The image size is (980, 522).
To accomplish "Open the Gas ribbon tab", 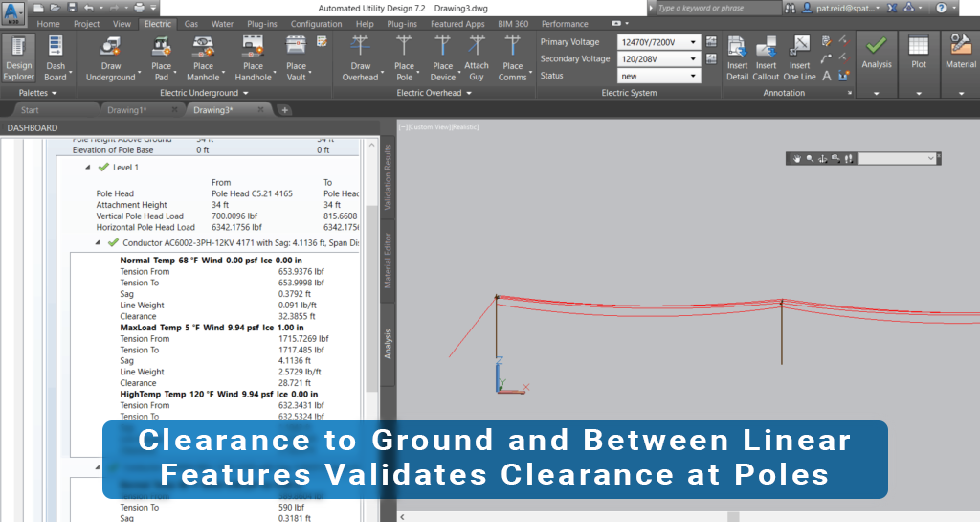I will (191, 24).
